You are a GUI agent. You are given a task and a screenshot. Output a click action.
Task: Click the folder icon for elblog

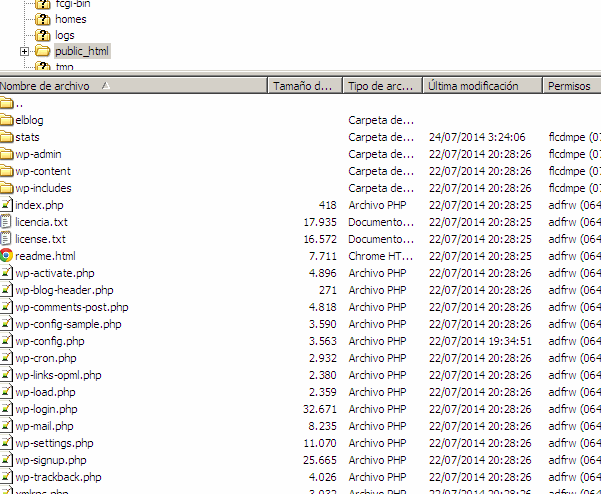point(7,120)
